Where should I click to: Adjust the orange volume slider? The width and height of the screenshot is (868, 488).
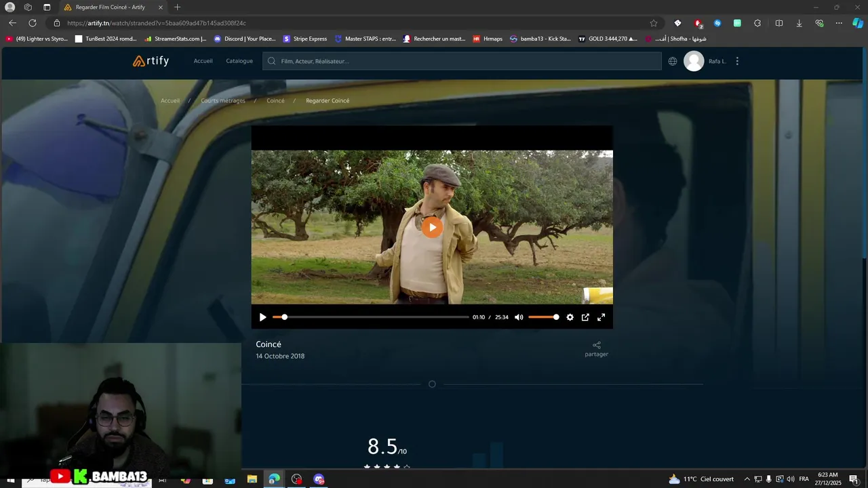(x=544, y=317)
